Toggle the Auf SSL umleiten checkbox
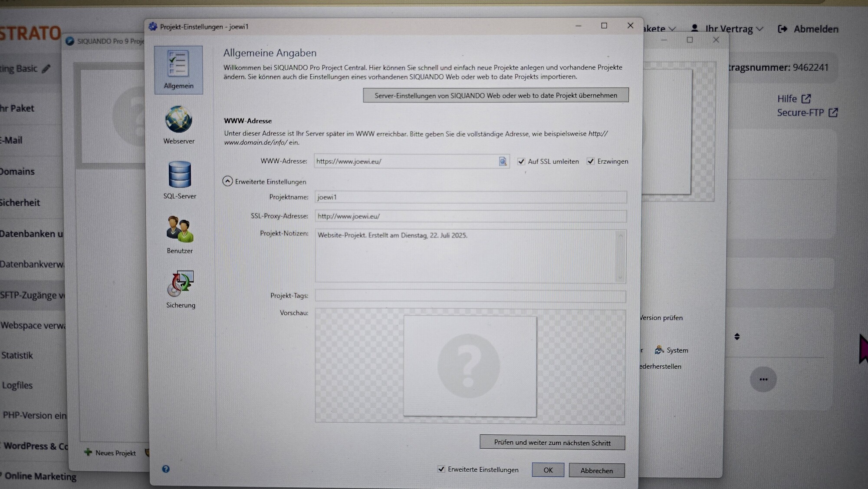The width and height of the screenshot is (868, 489). (x=521, y=162)
